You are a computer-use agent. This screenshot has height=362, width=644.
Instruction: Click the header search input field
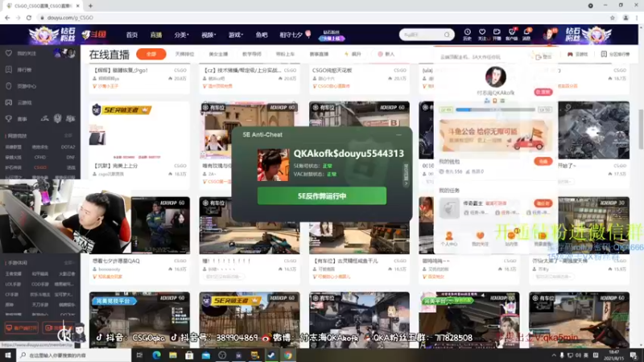pos(423,35)
